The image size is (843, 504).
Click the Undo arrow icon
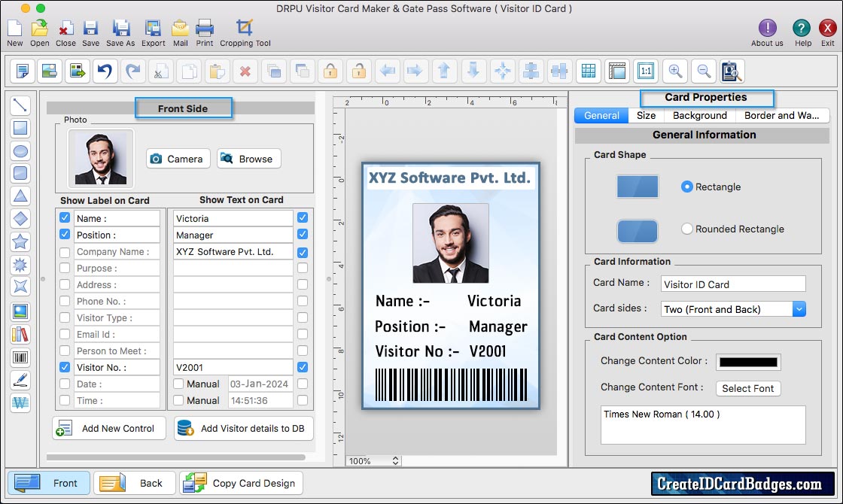pos(105,71)
